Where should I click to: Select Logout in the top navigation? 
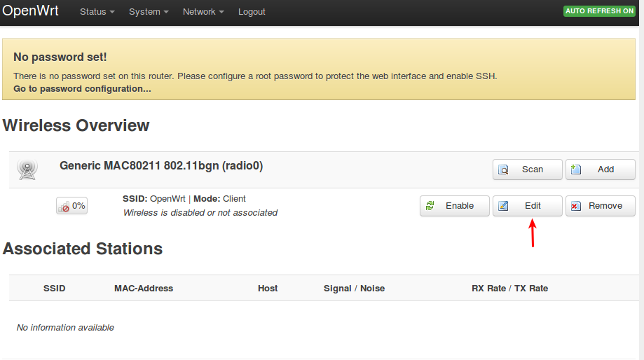[x=252, y=11]
